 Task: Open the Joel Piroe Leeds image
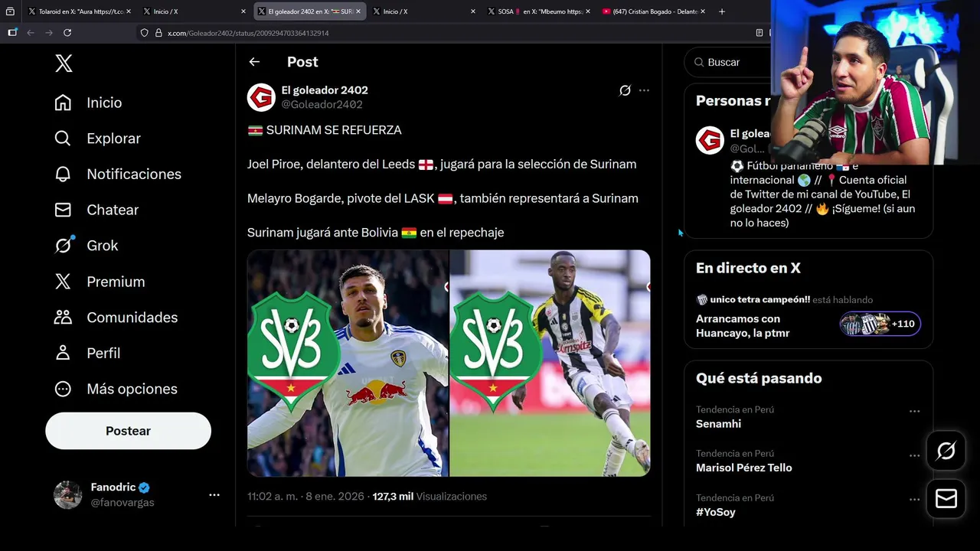click(348, 363)
